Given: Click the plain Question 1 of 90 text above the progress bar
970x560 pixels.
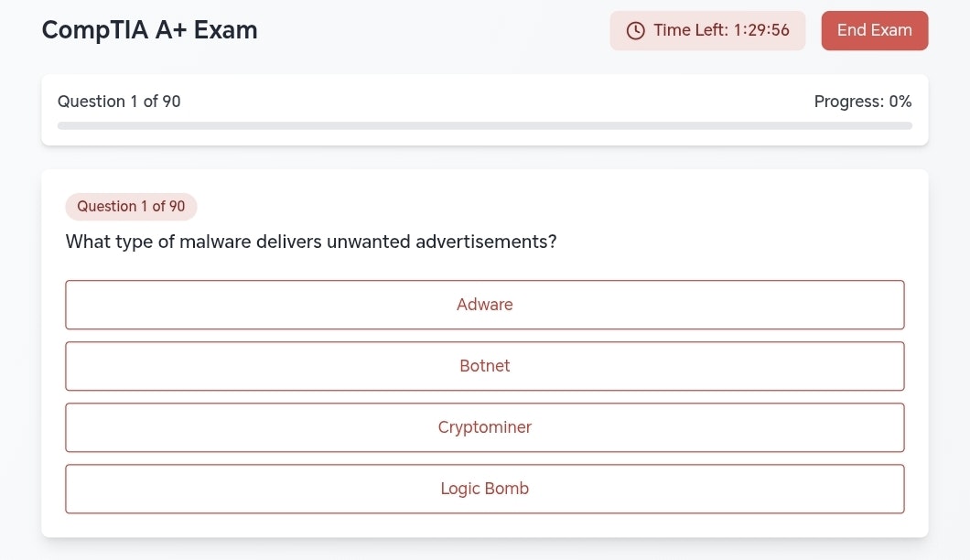Looking at the screenshot, I should pyautogui.click(x=119, y=102).
